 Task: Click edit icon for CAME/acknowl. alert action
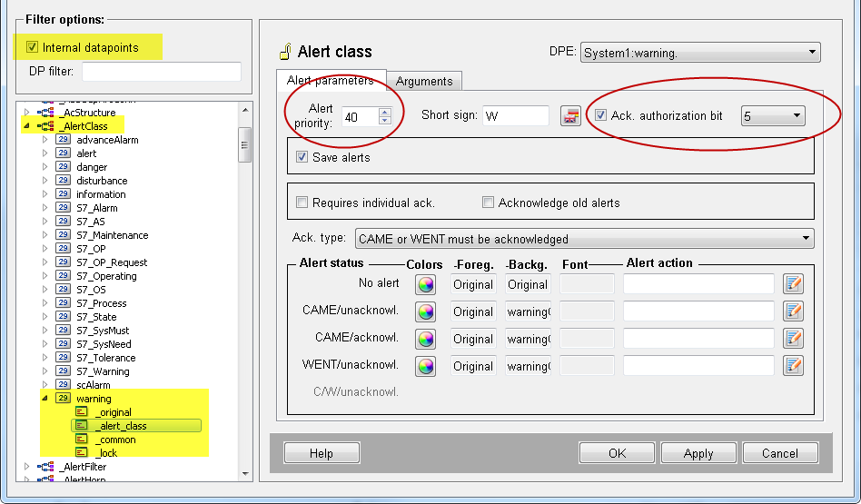(794, 339)
